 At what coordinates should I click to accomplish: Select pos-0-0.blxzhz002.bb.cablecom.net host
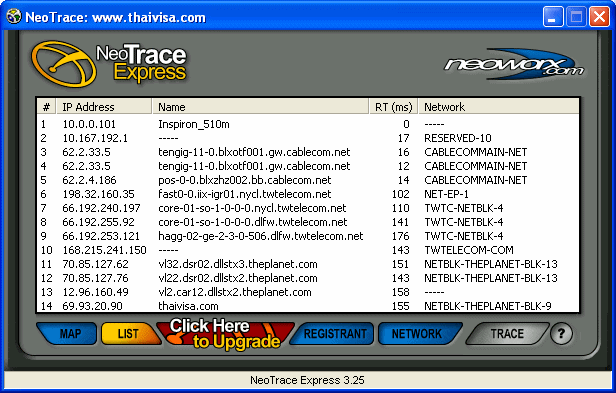pos(245,180)
